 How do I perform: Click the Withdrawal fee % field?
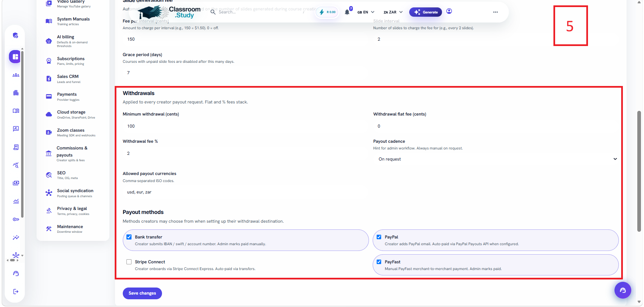click(245, 153)
